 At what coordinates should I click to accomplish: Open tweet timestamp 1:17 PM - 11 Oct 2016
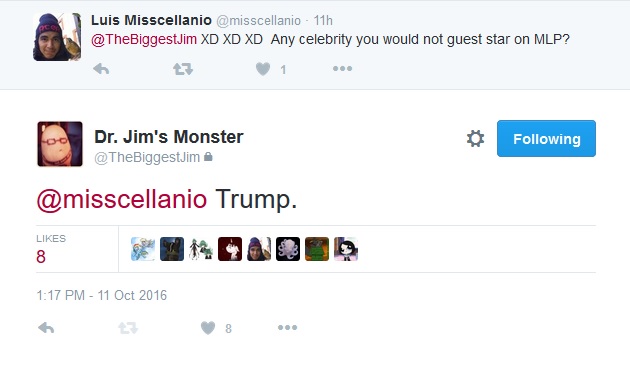(102, 295)
